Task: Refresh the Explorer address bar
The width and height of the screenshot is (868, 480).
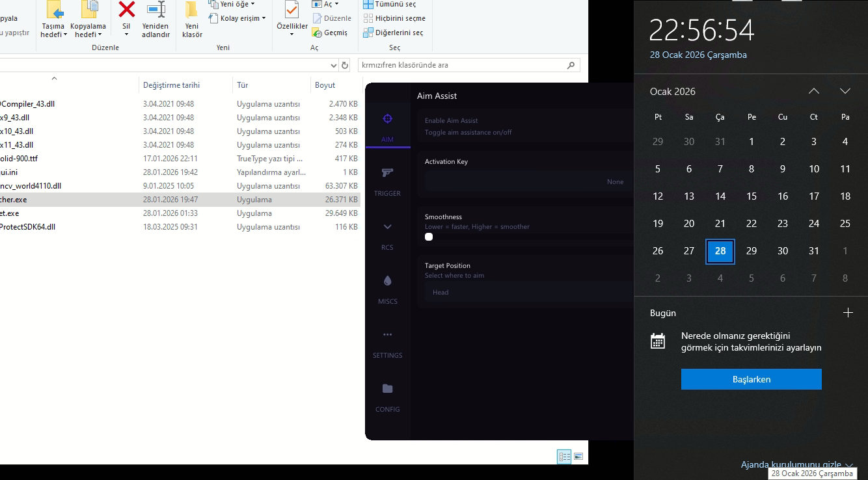Action: click(x=344, y=65)
